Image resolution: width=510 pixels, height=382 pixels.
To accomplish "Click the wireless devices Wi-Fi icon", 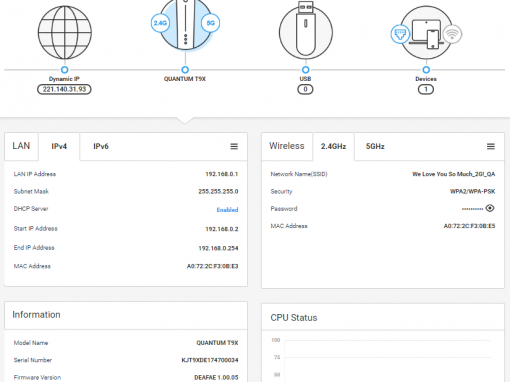I will coord(452,34).
